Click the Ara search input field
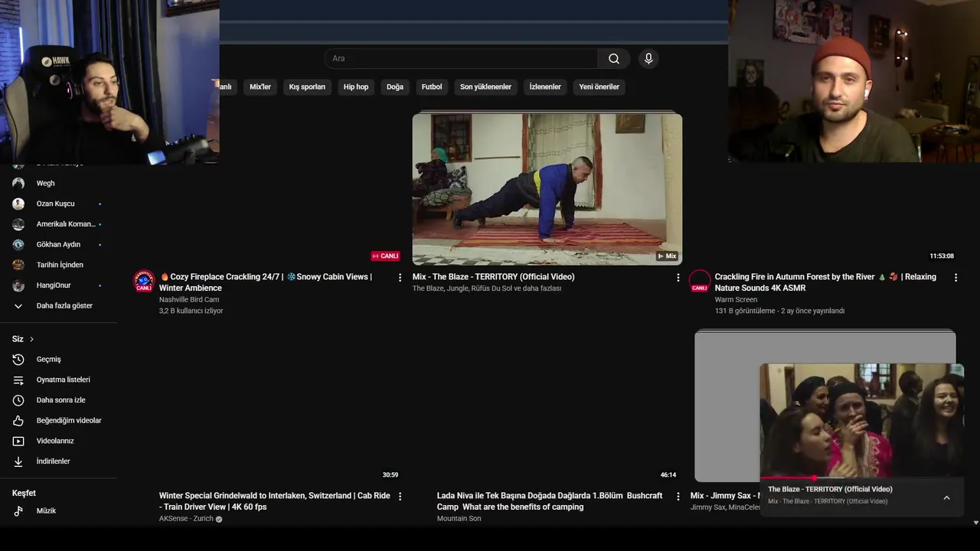Image resolution: width=980 pixels, height=551 pixels. point(461,59)
